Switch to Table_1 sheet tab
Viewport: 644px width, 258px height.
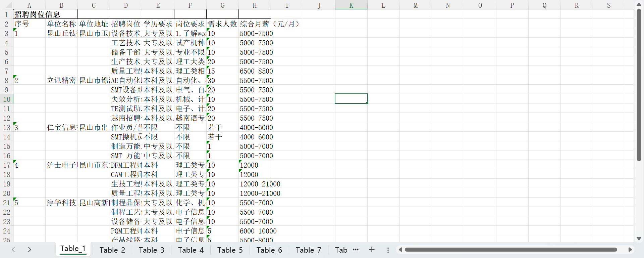73,249
